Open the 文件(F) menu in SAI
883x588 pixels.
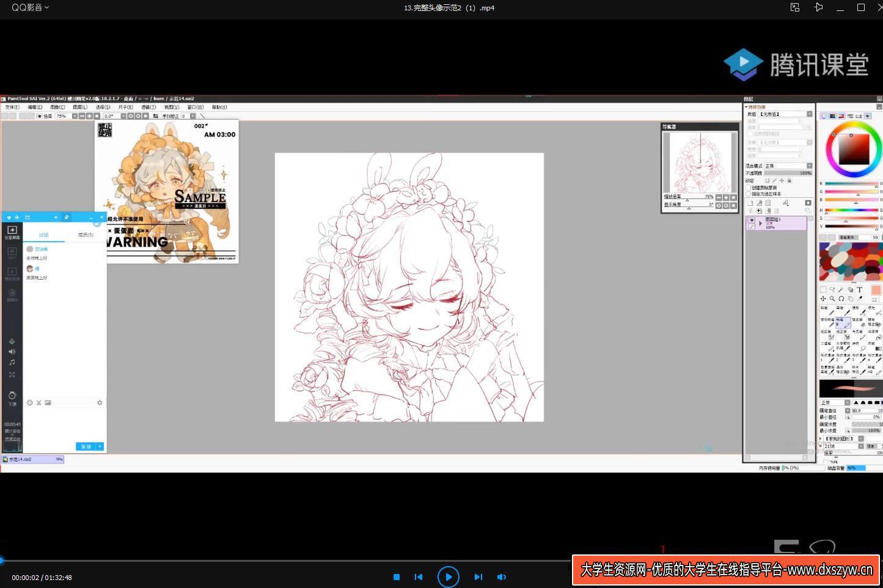click(x=12, y=107)
